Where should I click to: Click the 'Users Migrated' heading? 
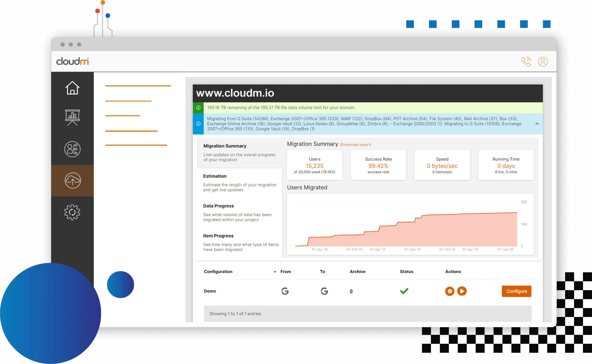click(x=307, y=187)
